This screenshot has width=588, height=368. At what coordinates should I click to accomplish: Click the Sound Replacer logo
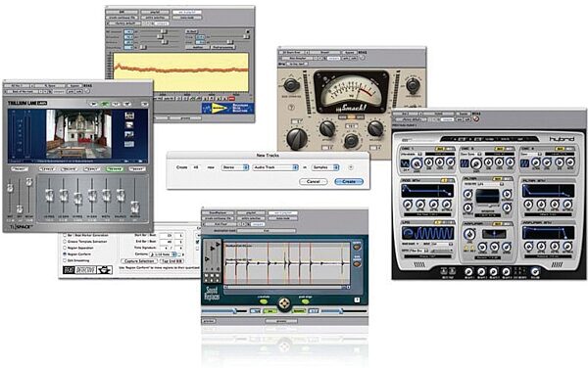212,294
